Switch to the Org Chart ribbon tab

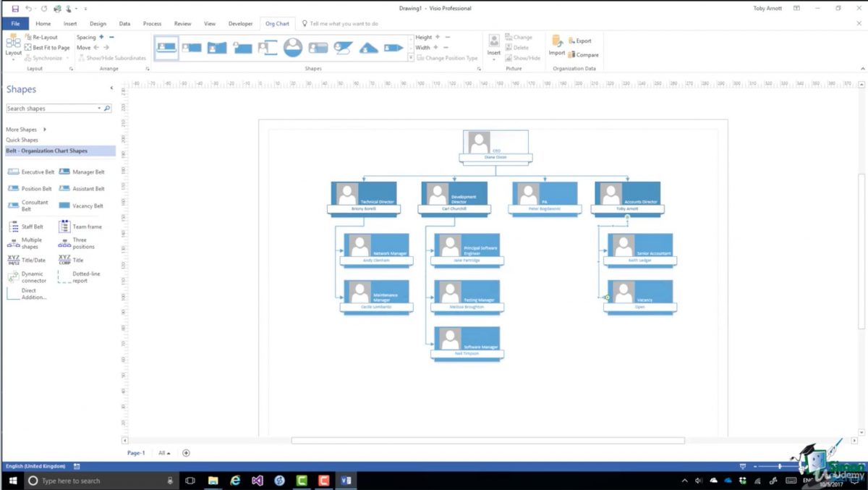277,23
